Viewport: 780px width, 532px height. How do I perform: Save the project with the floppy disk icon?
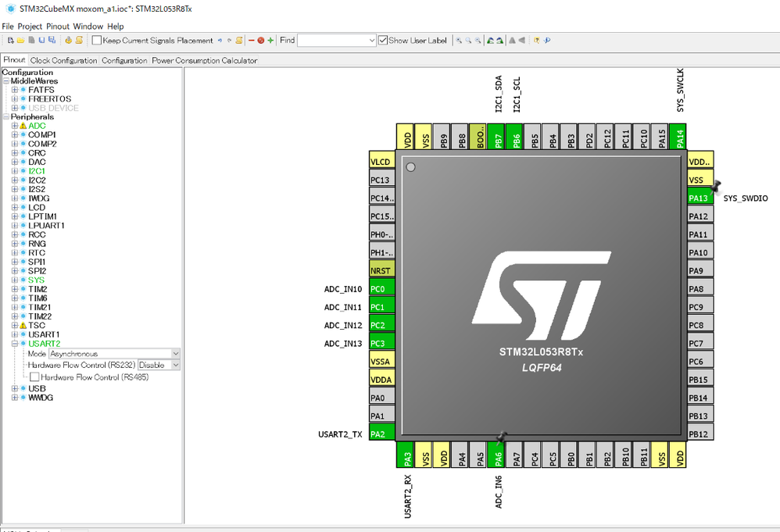pos(41,41)
